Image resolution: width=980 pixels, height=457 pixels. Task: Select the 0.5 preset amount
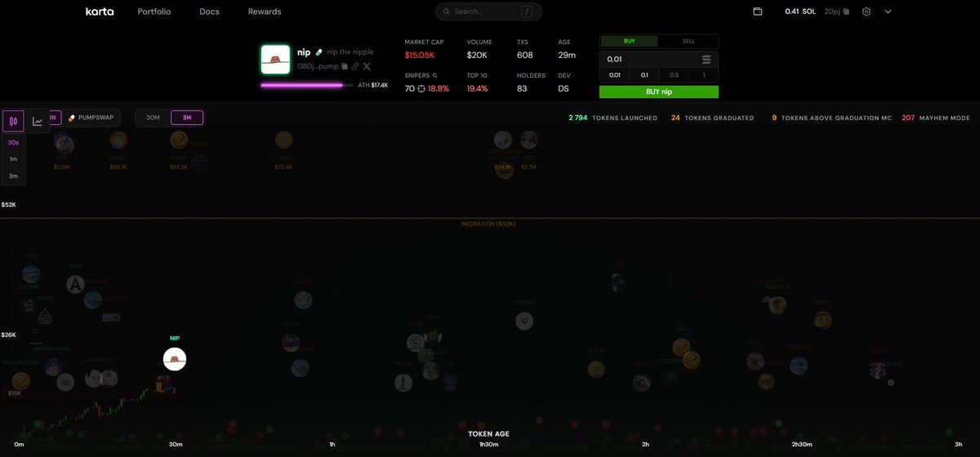coord(674,75)
